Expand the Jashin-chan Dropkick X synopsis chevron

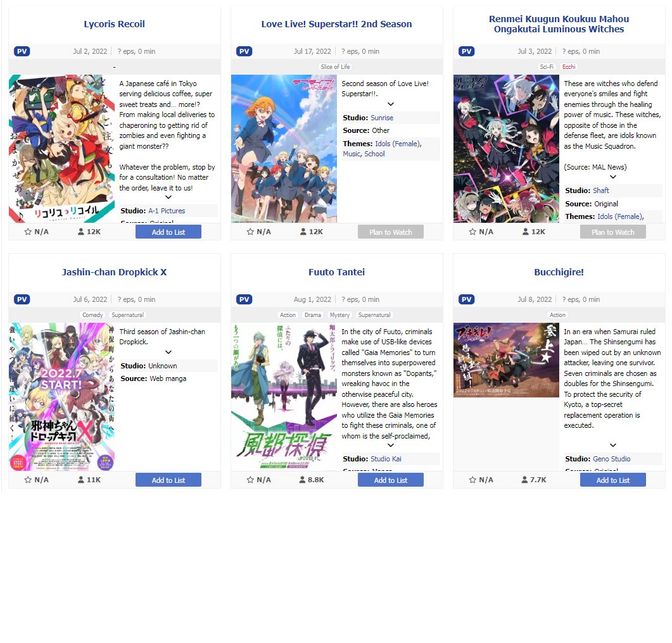[168, 352]
